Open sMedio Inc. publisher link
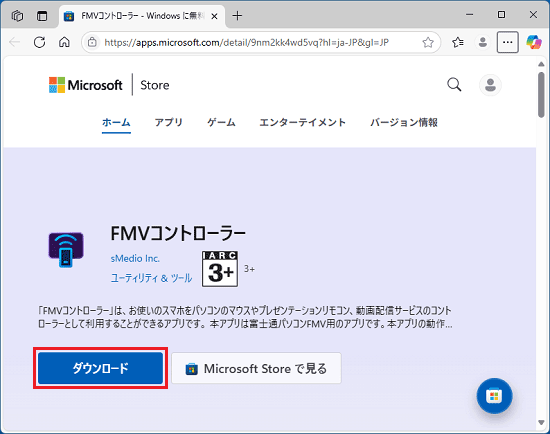 [135, 259]
